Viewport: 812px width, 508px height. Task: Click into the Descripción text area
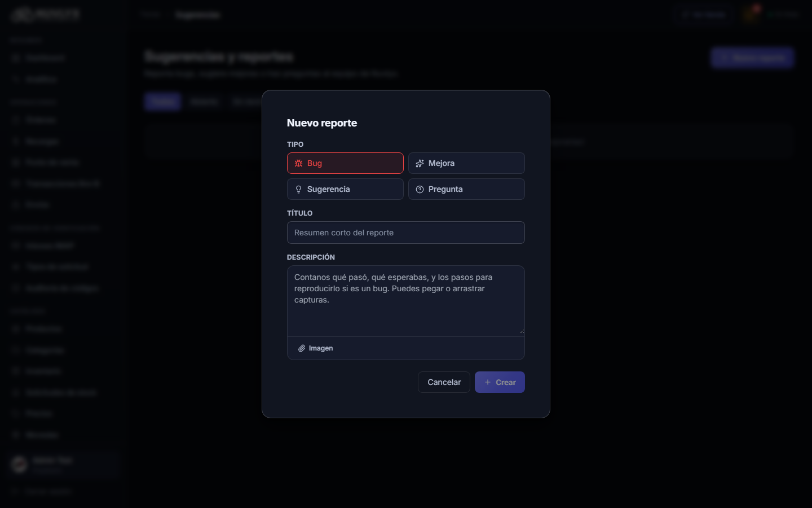[x=406, y=301]
